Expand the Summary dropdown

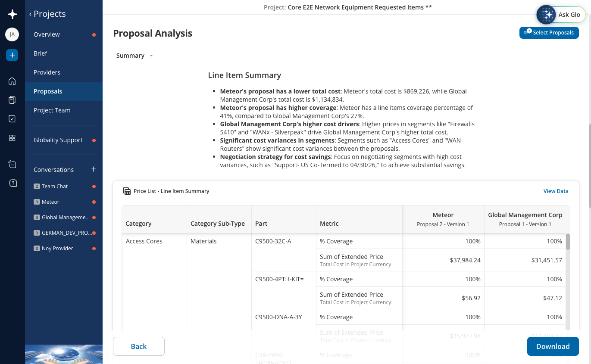134,56
